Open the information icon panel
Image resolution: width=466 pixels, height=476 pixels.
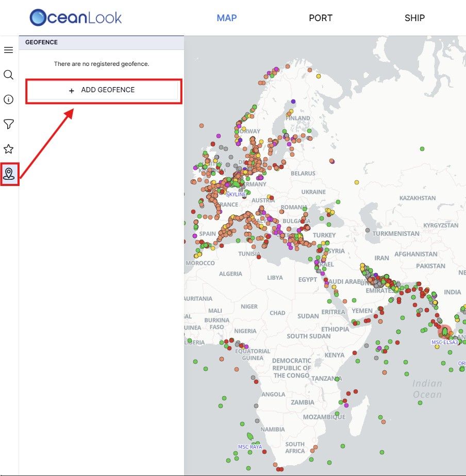tap(8, 99)
